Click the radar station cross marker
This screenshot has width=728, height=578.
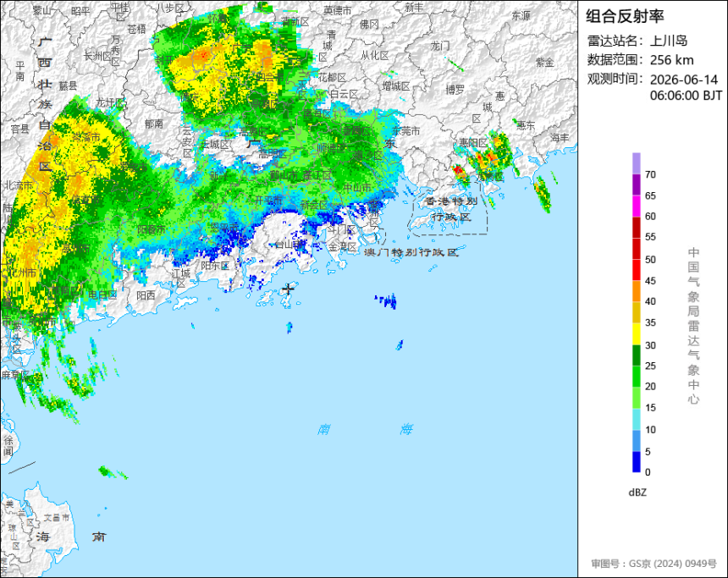coord(289,289)
